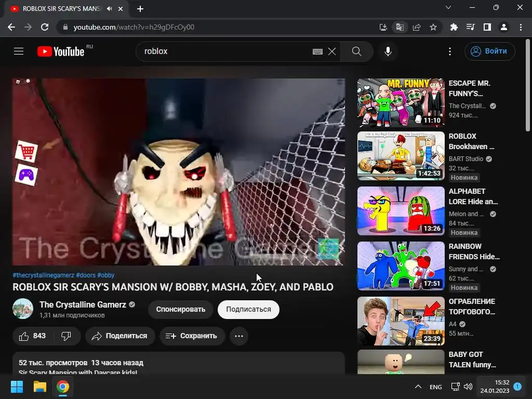The width and height of the screenshot is (532, 399).
Task: Open ОГРАБЛЕНИЕ ТОРГОВОГО video thumbnail
Action: (401, 321)
